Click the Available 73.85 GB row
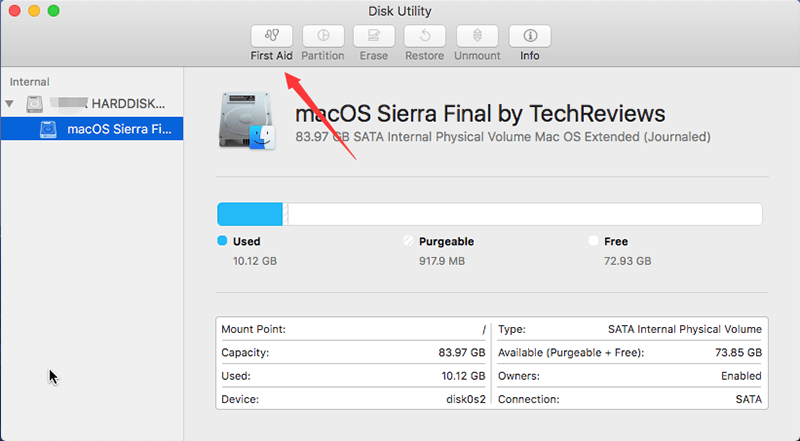 pos(630,352)
